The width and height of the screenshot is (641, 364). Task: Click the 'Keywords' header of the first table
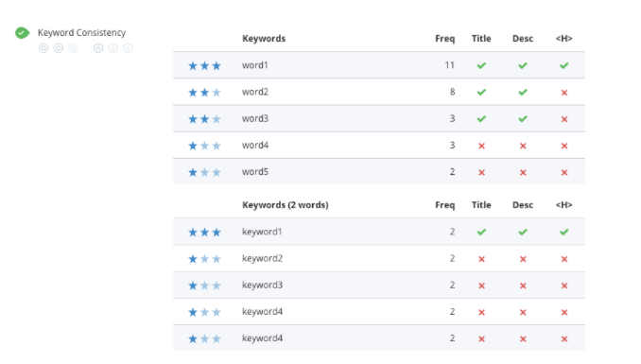click(x=264, y=39)
